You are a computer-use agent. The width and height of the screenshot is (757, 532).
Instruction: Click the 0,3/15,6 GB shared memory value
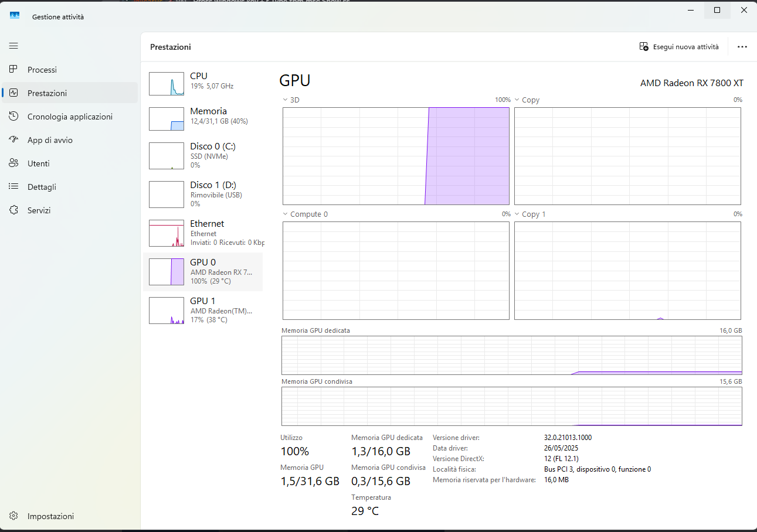[381, 482]
